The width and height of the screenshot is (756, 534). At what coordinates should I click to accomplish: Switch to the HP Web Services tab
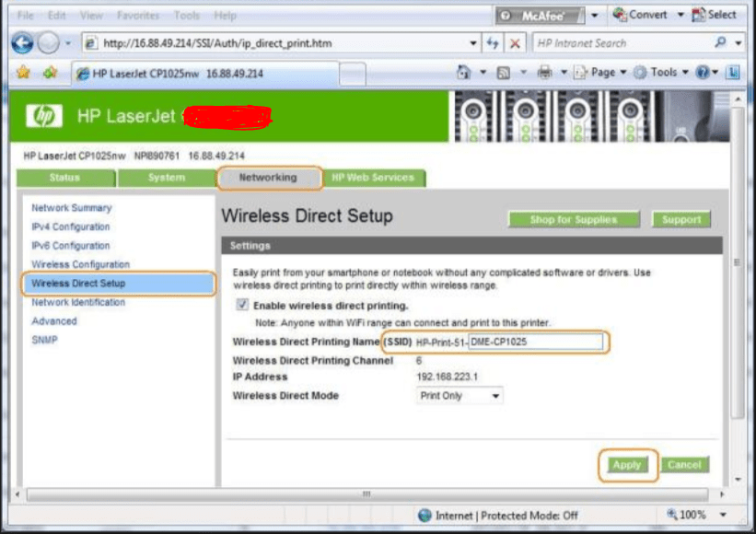click(373, 178)
